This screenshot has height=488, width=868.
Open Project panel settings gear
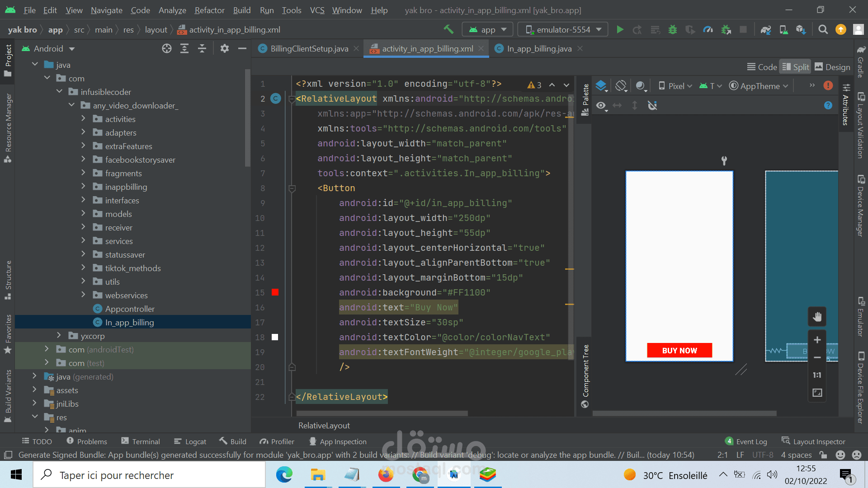[x=224, y=49]
